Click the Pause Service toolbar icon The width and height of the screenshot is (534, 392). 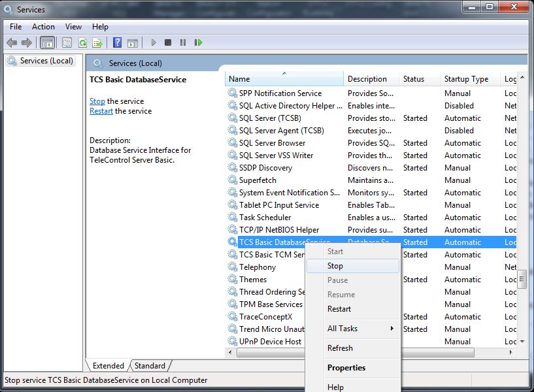[x=183, y=42]
